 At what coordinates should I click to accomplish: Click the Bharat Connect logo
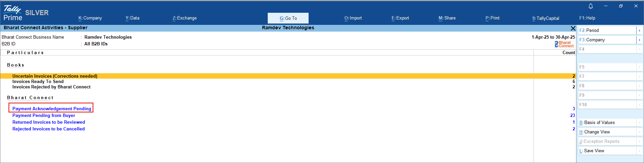coord(564,44)
